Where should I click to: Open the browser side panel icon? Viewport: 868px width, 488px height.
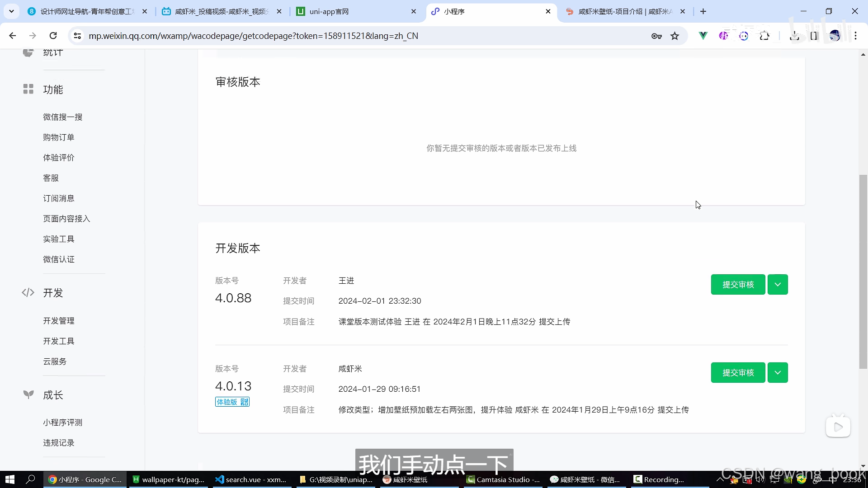814,36
